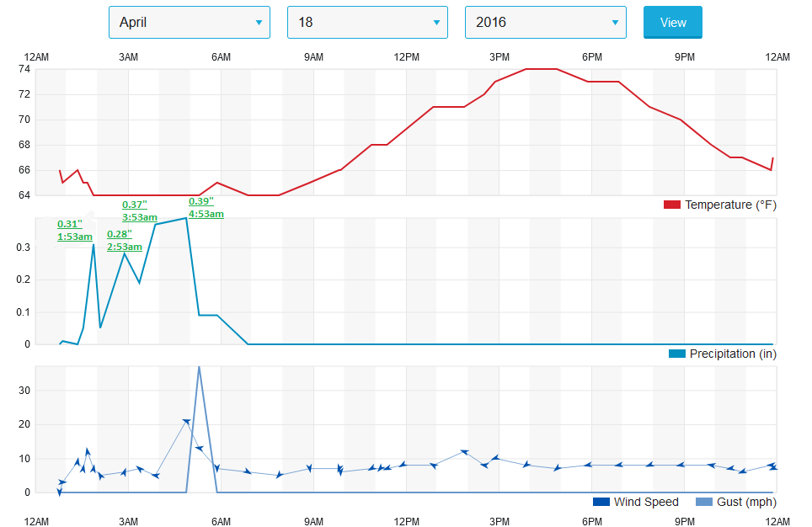Click the Precipitation legend color swatch
812x527 pixels.
coord(676,354)
